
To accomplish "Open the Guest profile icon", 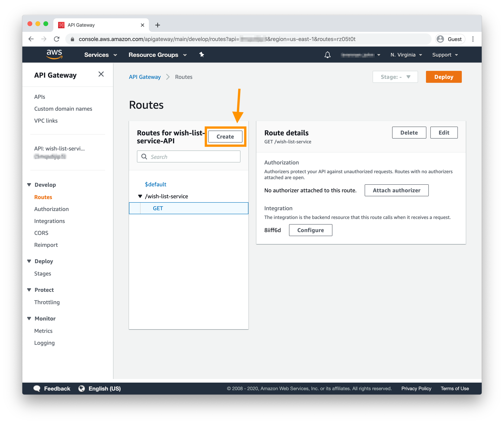I will click(440, 39).
